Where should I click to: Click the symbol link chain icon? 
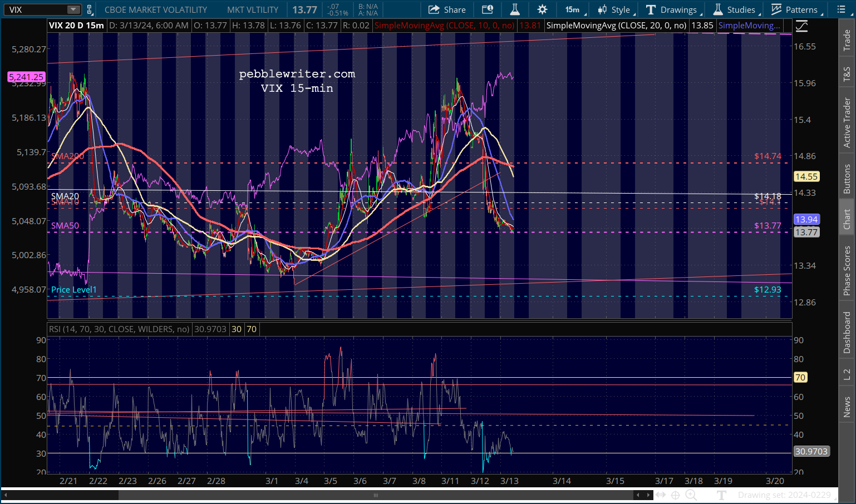89,9
